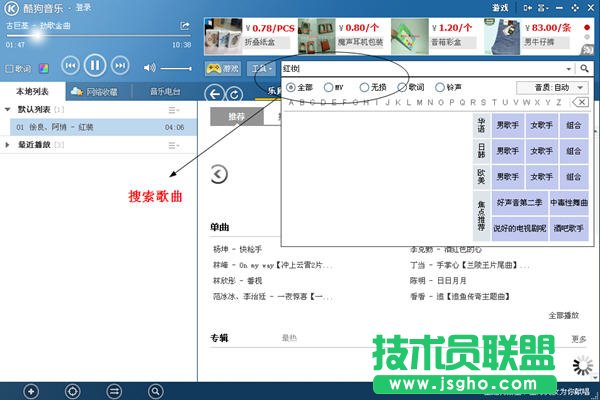Change the play mode with the shuffle icon
This screenshot has height=400, width=600.
114,392
